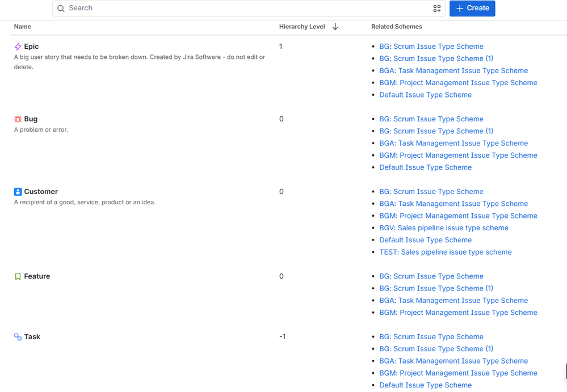Select the Customer issue type name
Screen dimensions: 567x392
tap(41, 192)
